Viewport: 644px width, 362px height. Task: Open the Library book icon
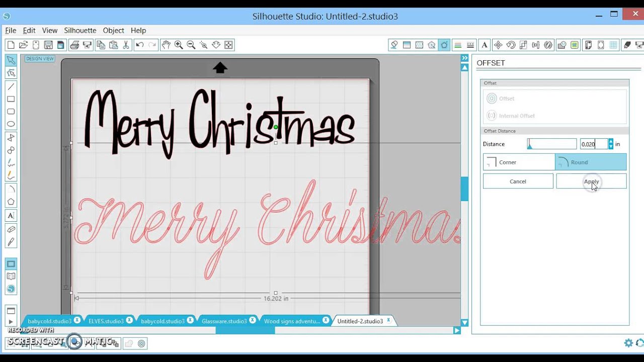[x=11, y=276]
